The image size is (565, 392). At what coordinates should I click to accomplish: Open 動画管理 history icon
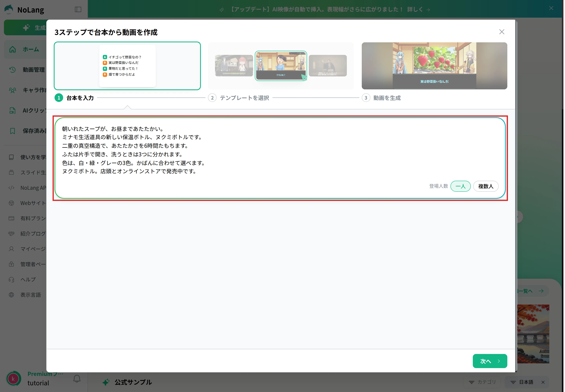pyautogui.click(x=13, y=70)
